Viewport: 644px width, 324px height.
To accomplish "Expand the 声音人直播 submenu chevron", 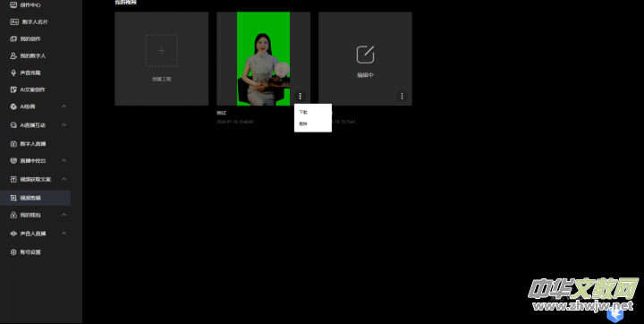I will click(x=64, y=233).
